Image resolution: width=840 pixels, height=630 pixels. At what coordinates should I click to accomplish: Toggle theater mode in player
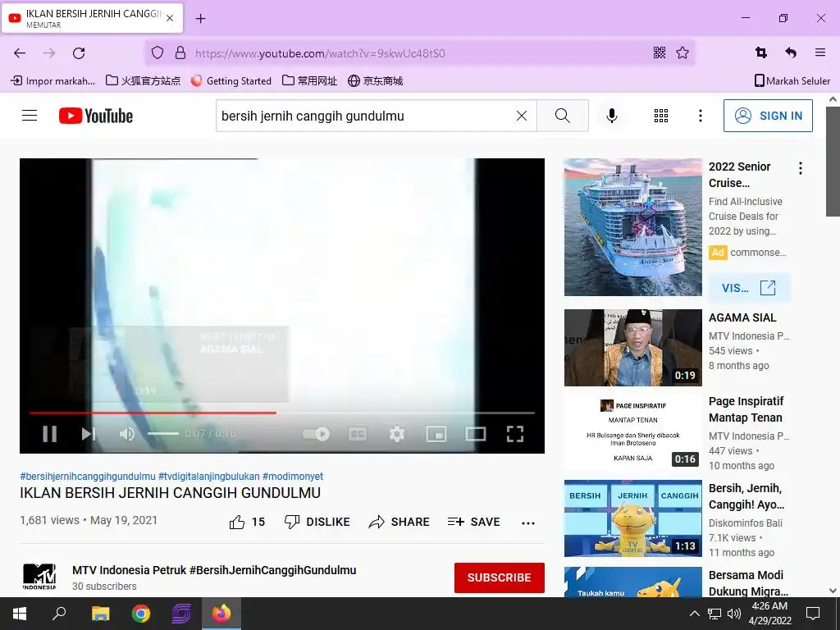[476, 434]
